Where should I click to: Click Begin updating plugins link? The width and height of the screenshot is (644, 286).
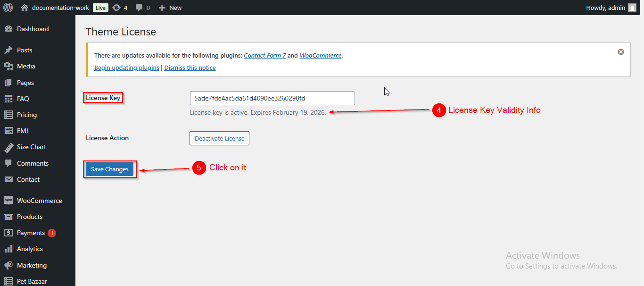coord(127,67)
